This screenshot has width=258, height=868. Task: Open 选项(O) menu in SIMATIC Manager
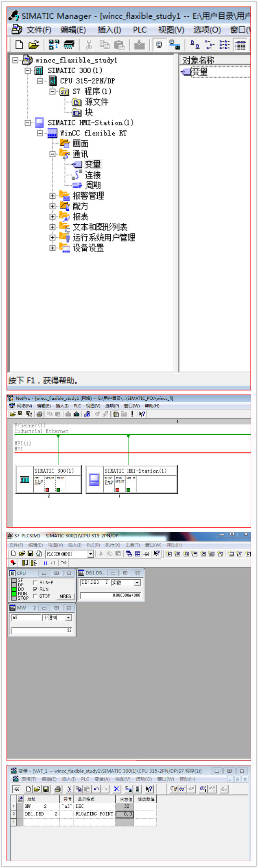pyautogui.click(x=207, y=30)
